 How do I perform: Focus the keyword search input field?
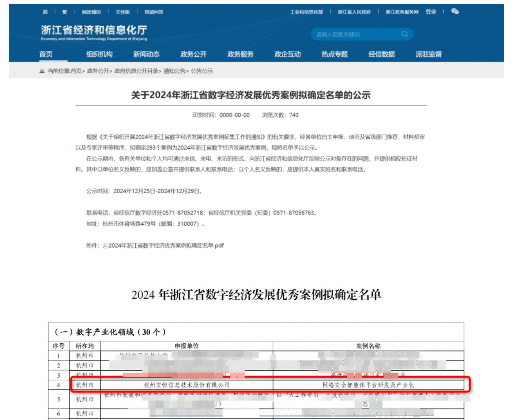coord(355,34)
